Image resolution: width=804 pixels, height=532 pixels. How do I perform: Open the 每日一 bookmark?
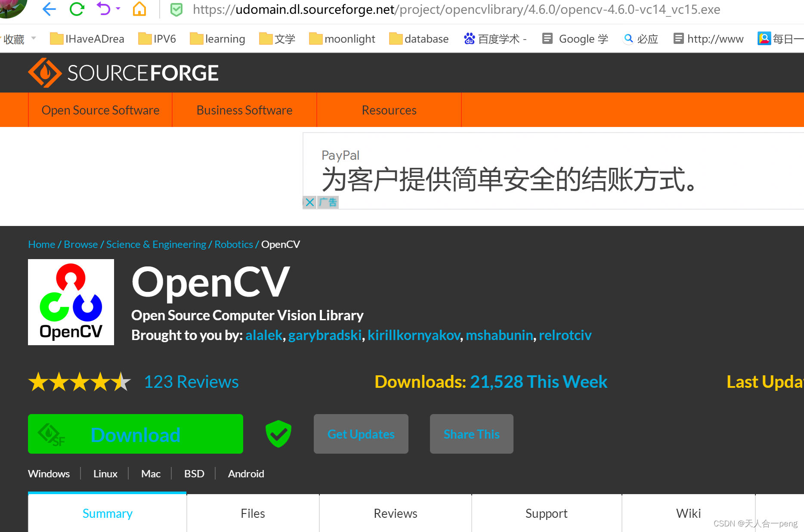(780, 39)
